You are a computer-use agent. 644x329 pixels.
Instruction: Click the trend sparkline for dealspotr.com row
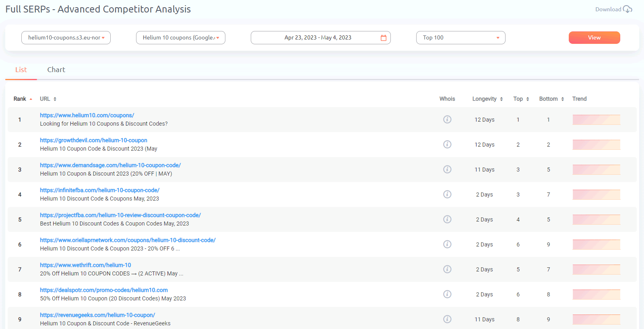596,294
